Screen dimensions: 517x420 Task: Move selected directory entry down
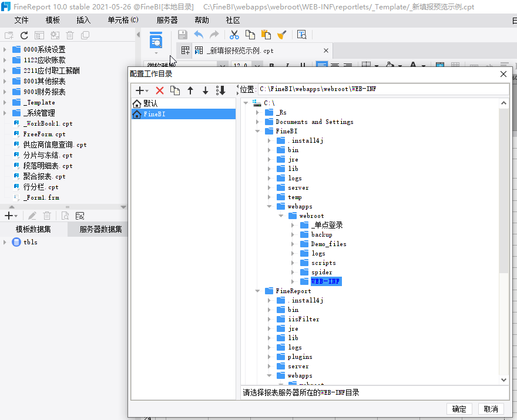tap(206, 90)
